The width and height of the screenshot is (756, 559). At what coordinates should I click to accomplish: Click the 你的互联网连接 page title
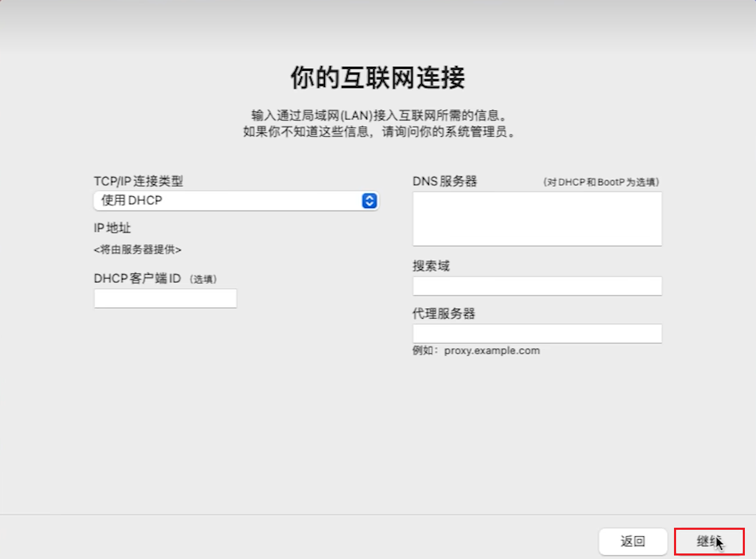pyautogui.click(x=378, y=79)
